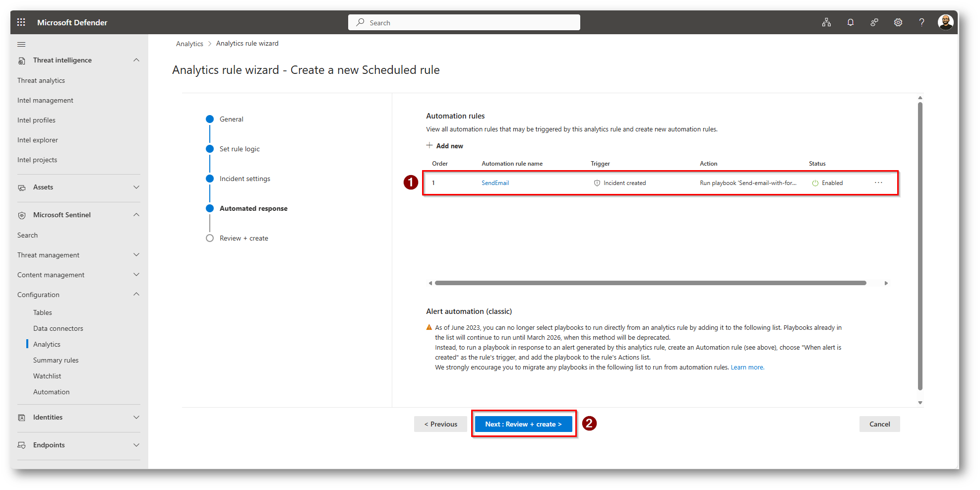This screenshot has width=980, height=490.
Task: Open the app launcher waffle icon
Action: point(21,22)
